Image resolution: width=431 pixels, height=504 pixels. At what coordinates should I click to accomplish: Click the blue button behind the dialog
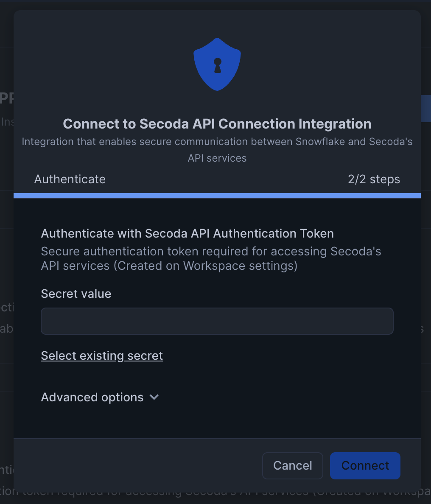(x=425, y=109)
